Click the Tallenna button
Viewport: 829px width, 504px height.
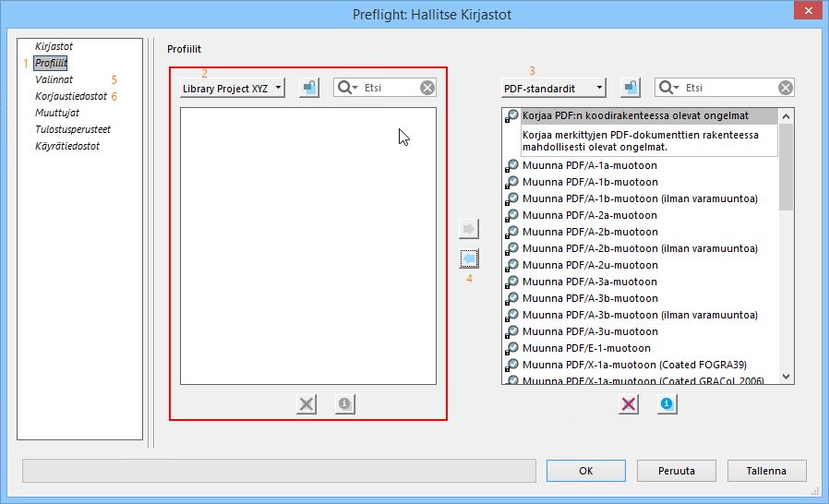click(x=766, y=471)
